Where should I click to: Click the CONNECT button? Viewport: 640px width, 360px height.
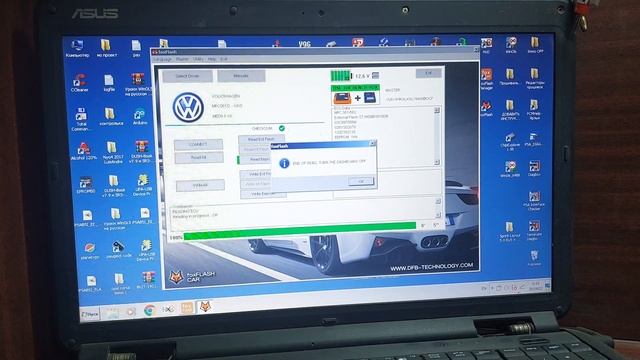point(198,144)
